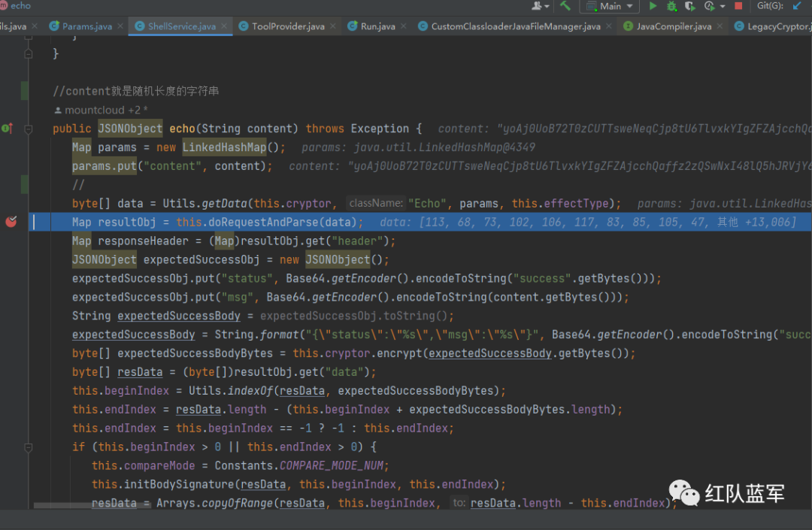Image resolution: width=812 pixels, height=530 pixels.
Task: Close the JavaCompiler.java tab
Action: coord(720,26)
